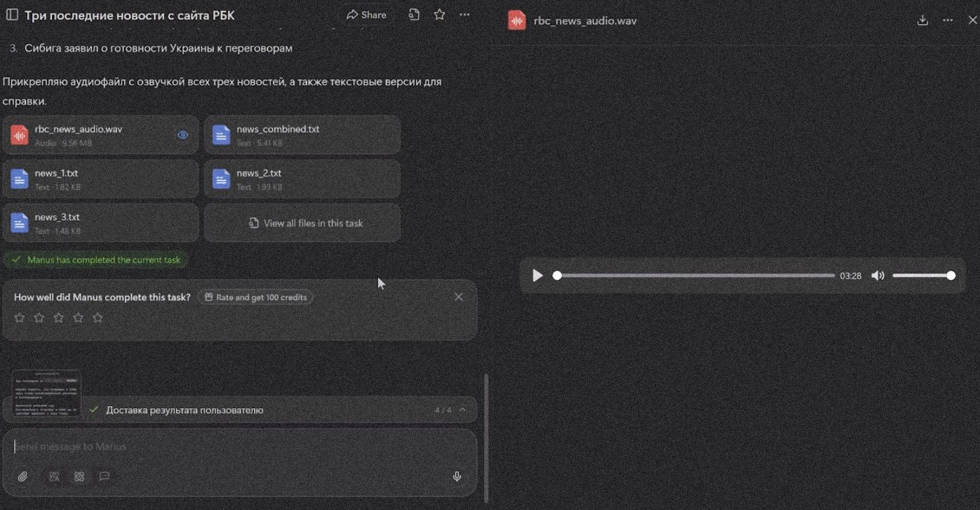Screen dimensions: 980x510
Task: Open the news_2.txt file
Action: click(302, 179)
